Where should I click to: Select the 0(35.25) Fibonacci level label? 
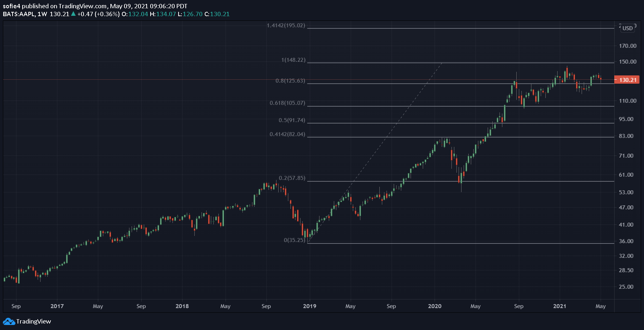pyautogui.click(x=294, y=240)
